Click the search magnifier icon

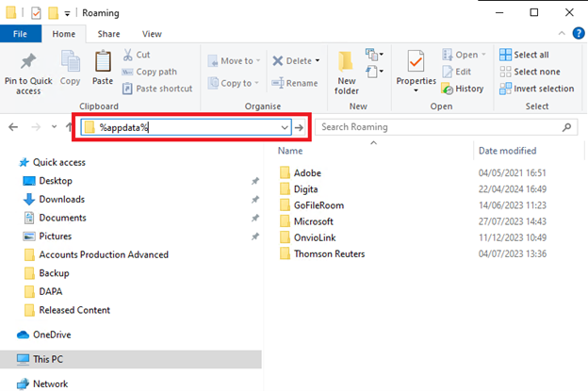tap(566, 127)
